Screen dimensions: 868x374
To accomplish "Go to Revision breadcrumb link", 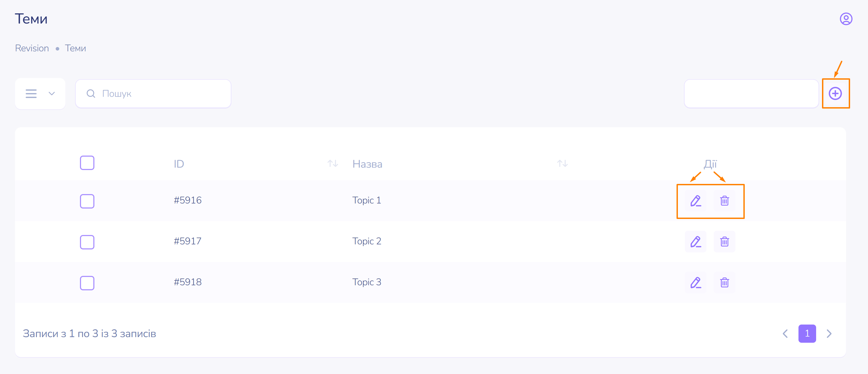I will pos(32,48).
